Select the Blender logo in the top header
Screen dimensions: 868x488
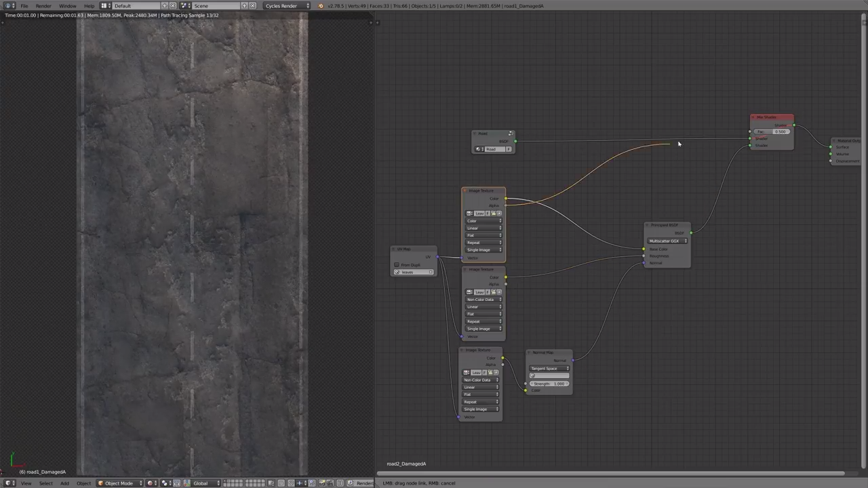click(7, 5)
